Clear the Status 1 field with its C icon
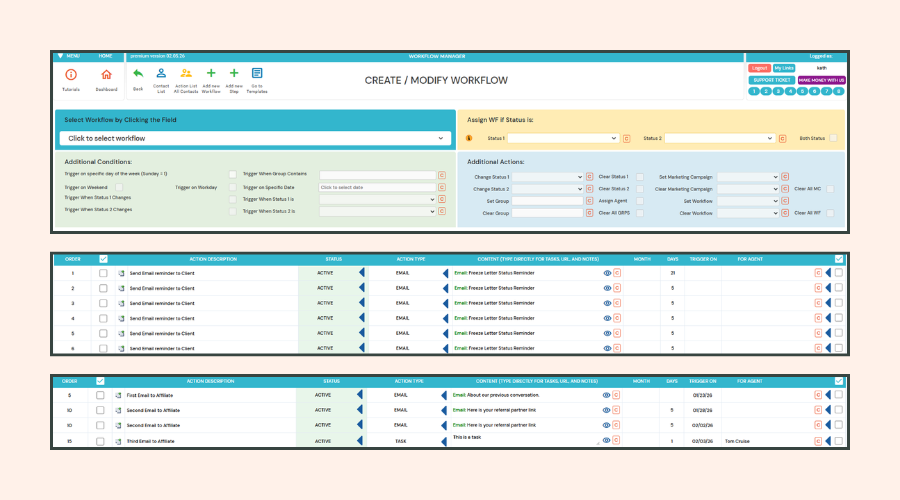Screen dimensions: 900x500 (x=626, y=138)
